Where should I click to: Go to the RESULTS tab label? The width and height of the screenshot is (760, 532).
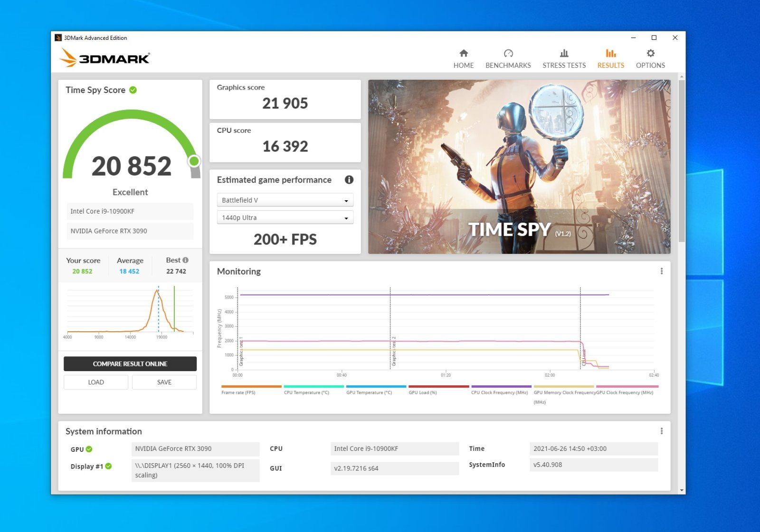[x=611, y=65]
